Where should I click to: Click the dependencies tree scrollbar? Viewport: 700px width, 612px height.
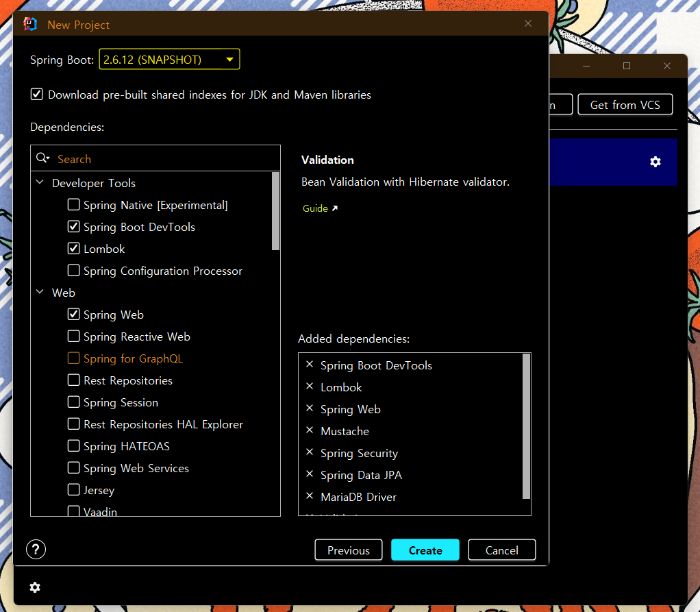(x=275, y=211)
